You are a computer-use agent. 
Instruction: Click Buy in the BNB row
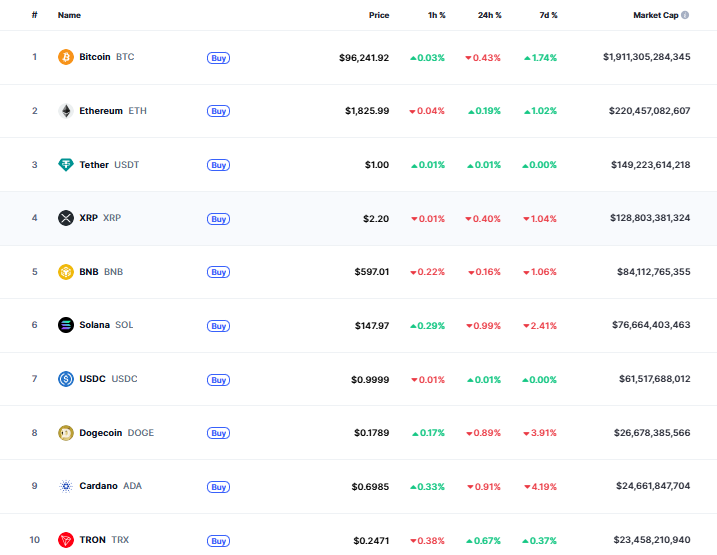(219, 272)
